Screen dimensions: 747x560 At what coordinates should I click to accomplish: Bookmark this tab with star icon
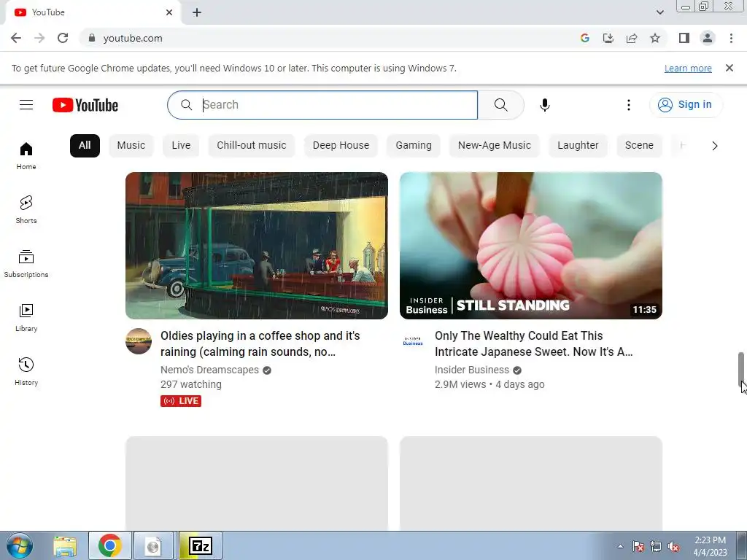655,38
